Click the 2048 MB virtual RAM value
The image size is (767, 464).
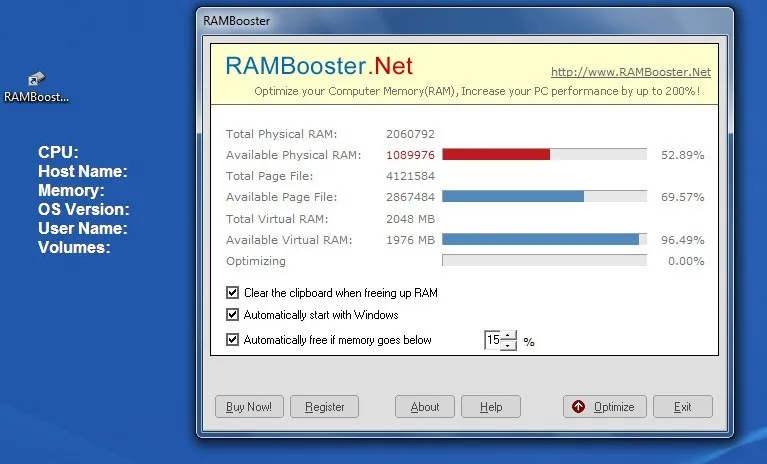coord(410,219)
